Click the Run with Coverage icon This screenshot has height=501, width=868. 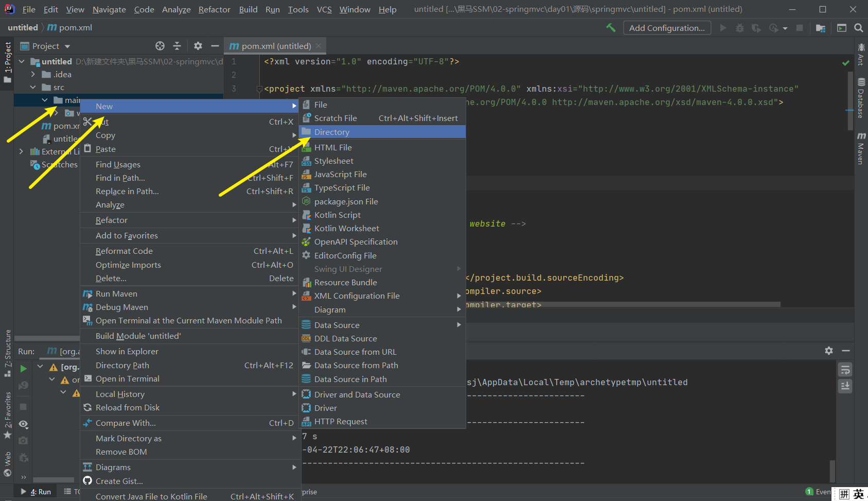coord(756,28)
